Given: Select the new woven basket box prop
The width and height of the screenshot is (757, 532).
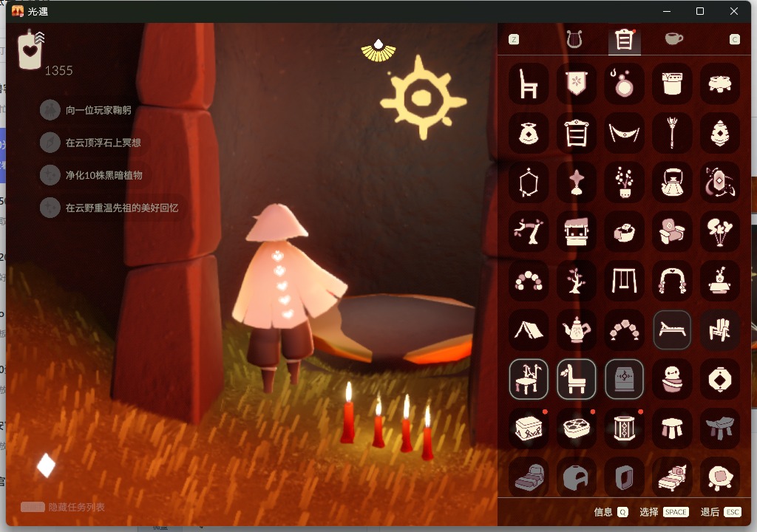Looking at the screenshot, I should [x=528, y=429].
